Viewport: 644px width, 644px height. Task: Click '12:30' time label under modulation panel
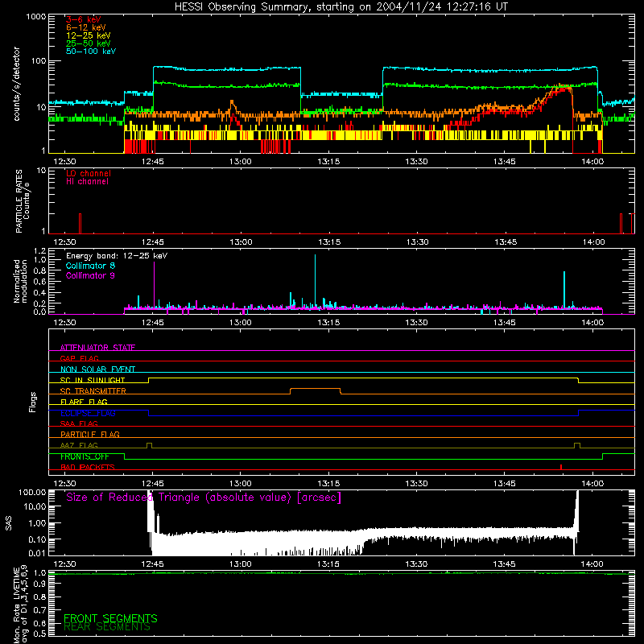pos(64,323)
